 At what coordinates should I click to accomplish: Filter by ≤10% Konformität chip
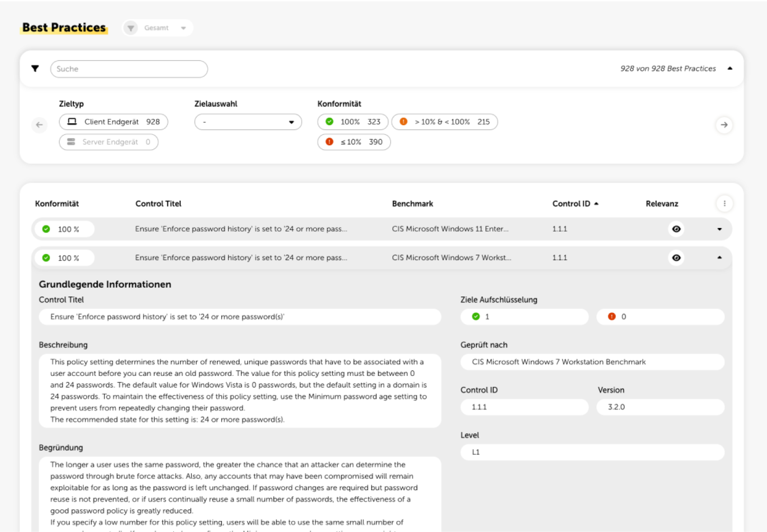(x=354, y=142)
